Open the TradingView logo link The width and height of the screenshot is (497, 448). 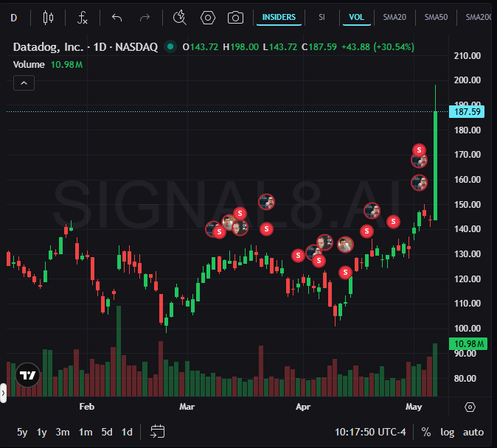point(27,376)
